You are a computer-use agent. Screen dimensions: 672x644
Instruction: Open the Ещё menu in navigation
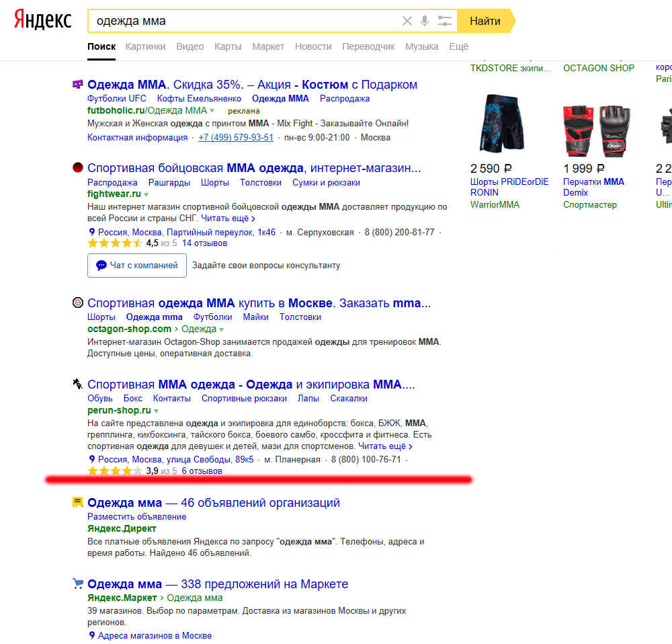pyautogui.click(x=458, y=46)
